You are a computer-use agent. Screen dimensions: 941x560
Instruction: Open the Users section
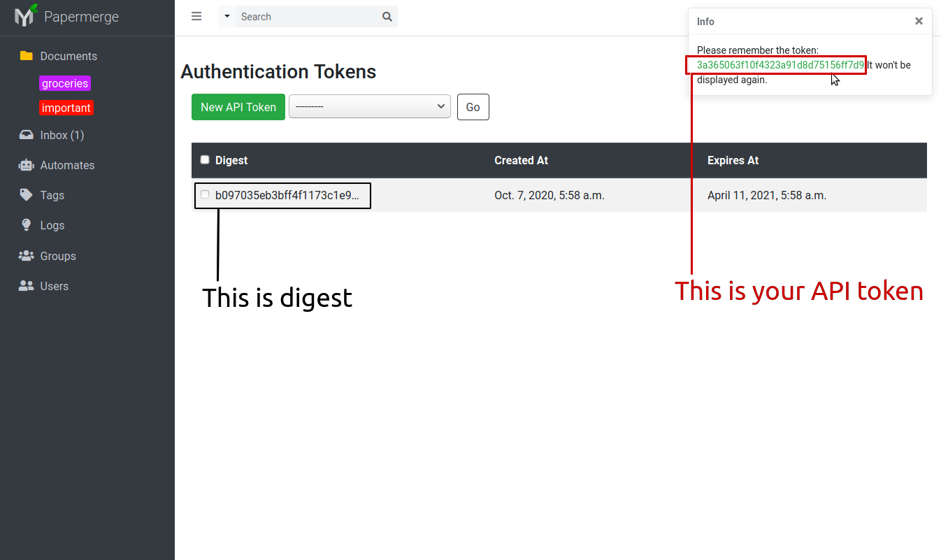tap(55, 286)
